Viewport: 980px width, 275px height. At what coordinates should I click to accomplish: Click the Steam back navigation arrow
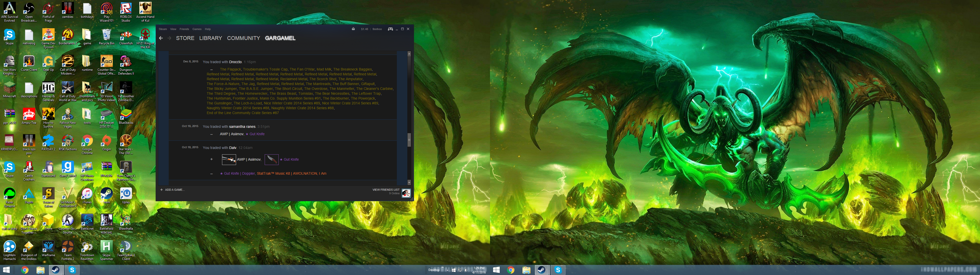(161, 38)
